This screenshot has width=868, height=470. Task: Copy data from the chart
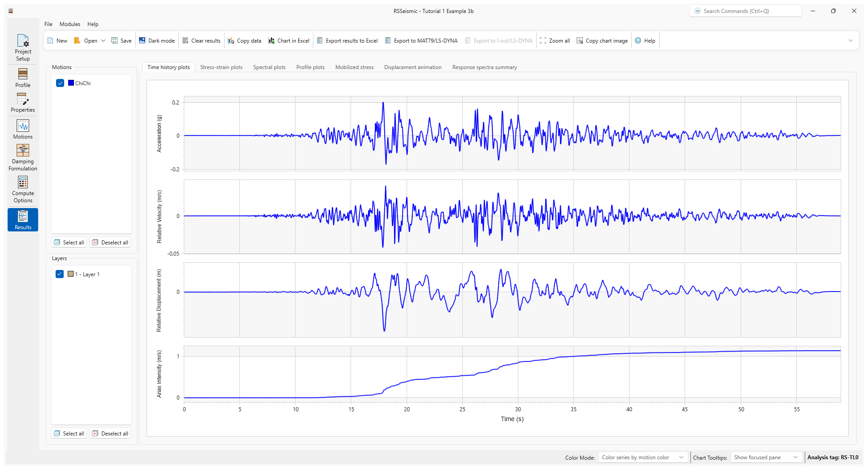point(244,41)
